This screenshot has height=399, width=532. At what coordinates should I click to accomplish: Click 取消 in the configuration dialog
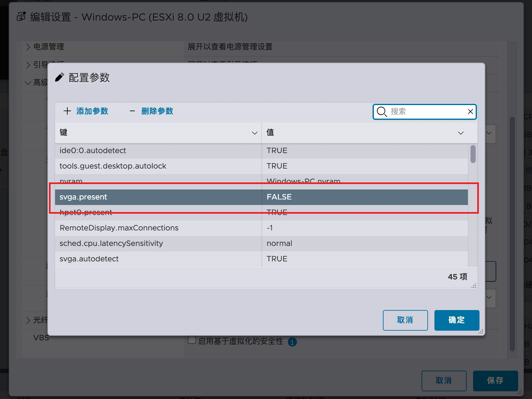tap(405, 320)
